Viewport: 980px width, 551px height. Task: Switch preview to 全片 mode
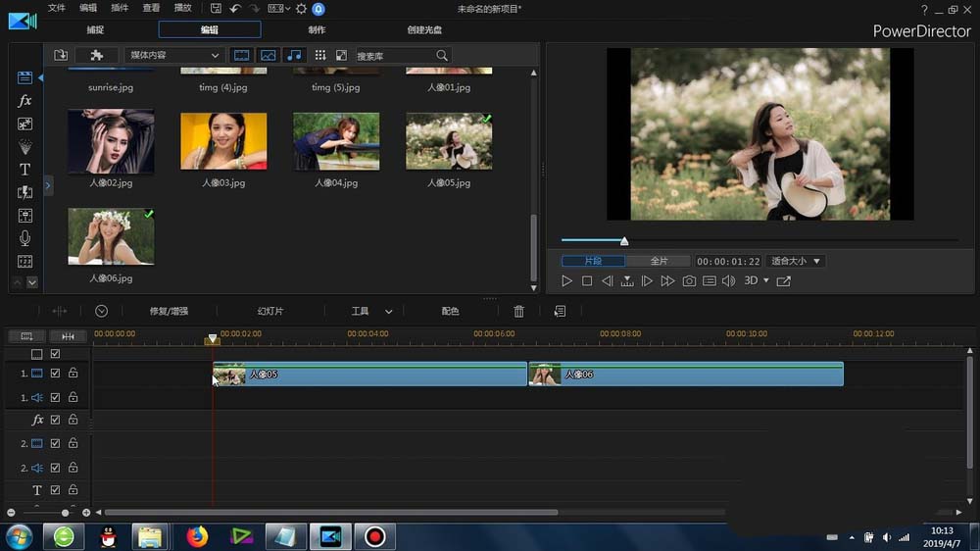pyautogui.click(x=659, y=261)
